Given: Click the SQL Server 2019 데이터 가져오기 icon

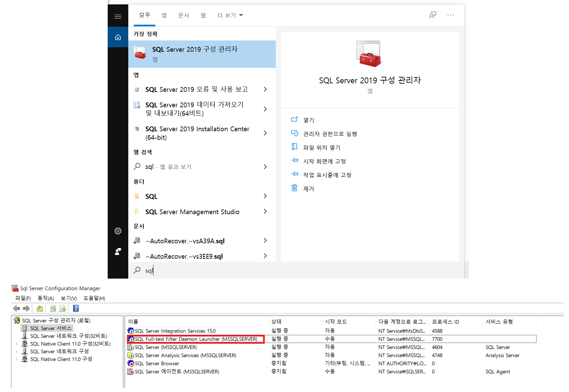Looking at the screenshot, I should (x=137, y=105).
